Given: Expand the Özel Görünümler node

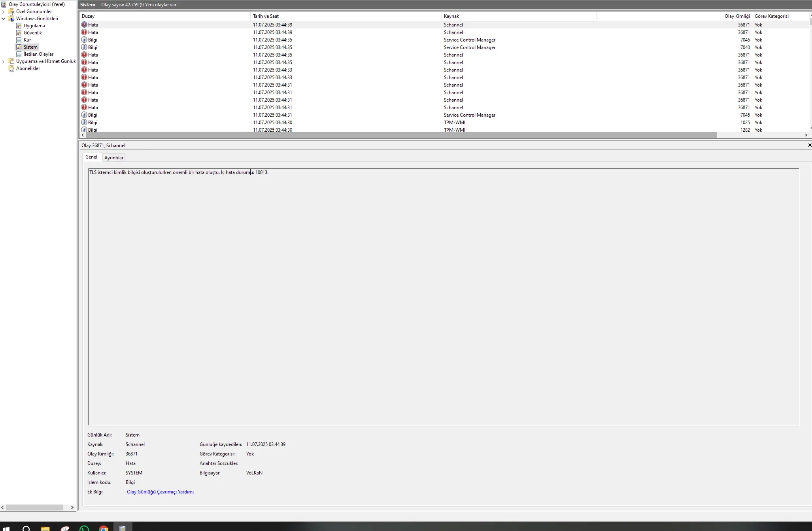Looking at the screenshot, I should [4, 11].
